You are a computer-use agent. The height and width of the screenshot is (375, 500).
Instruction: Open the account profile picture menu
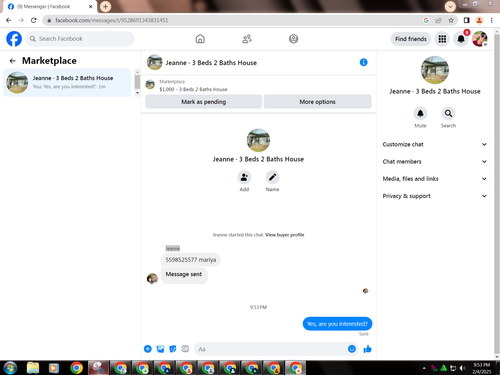(x=480, y=39)
